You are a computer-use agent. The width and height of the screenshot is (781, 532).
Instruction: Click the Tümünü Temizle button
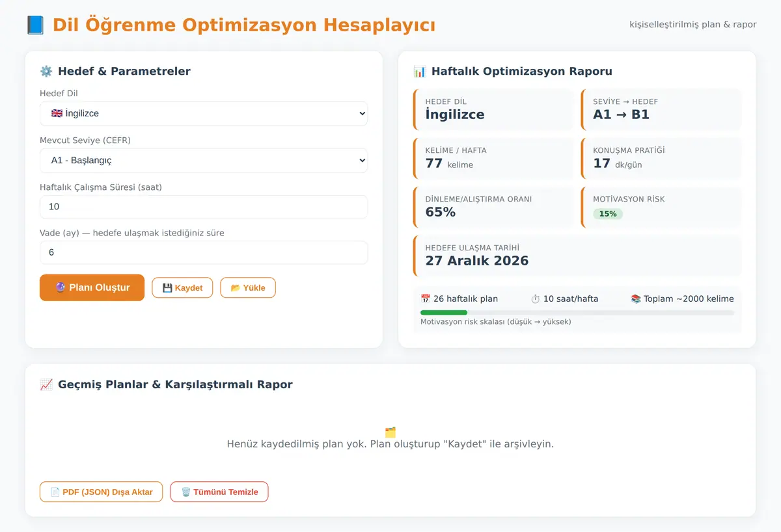219,492
